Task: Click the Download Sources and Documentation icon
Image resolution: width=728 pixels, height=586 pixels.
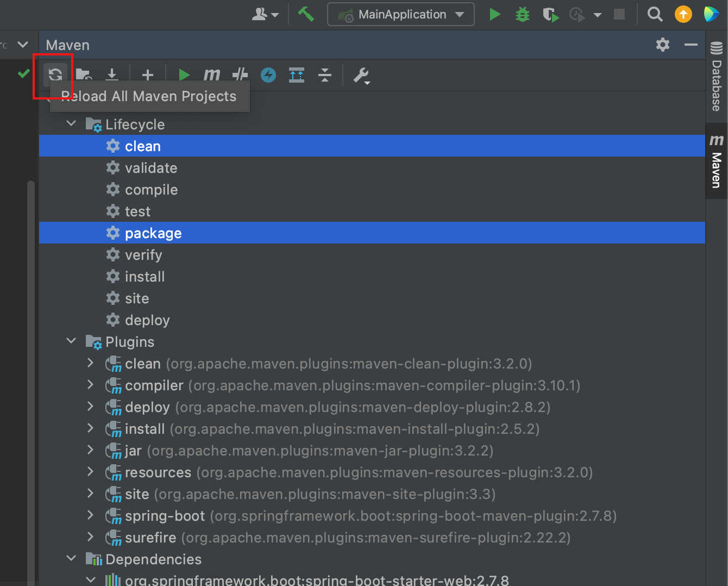Action: pos(112,74)
